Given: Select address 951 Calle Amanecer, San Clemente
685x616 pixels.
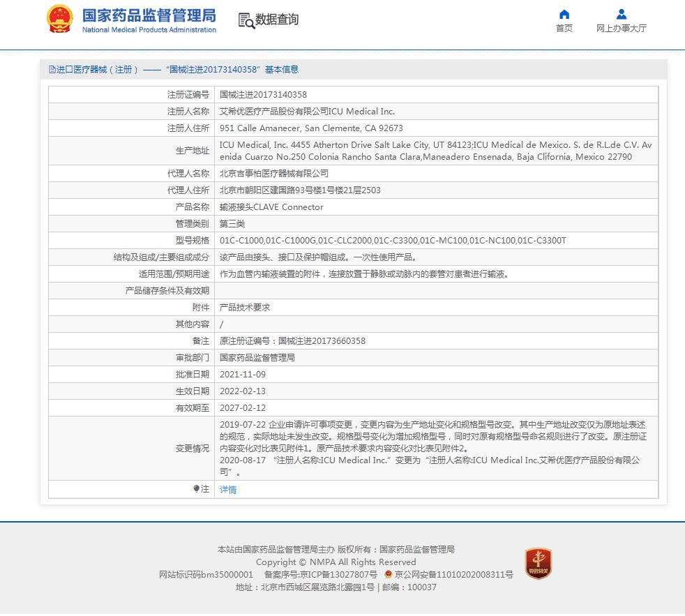Looking at the screenshot, I should click(x=311, y=128).
